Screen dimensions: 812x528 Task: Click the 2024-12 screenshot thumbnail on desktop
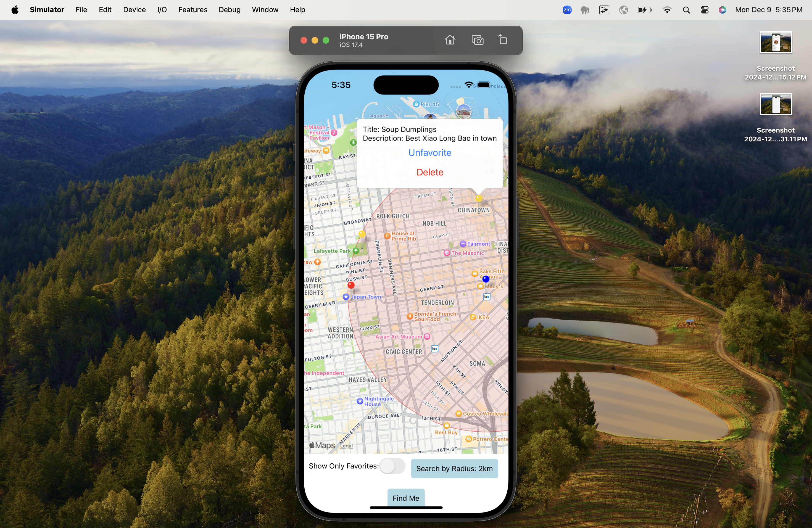coord(776,43)
